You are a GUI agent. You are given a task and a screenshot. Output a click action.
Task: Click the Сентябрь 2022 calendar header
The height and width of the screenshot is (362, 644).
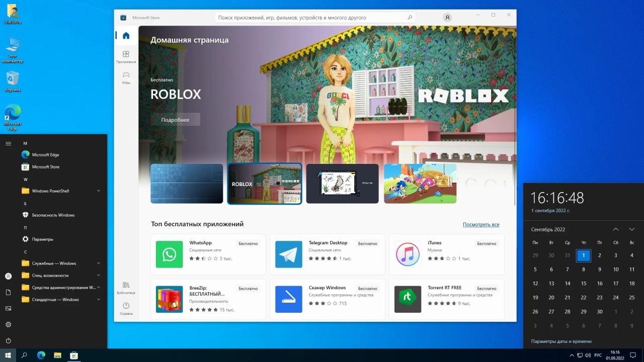coord(548,229)
